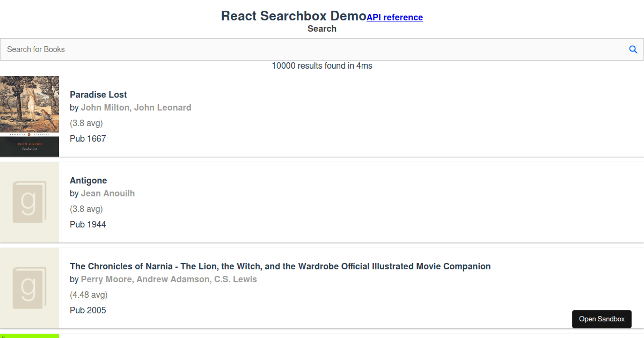Click the Narnia book's placeholder cover icon
The image size is (644, 338).
pyautogui.click(x=30, y=288)
